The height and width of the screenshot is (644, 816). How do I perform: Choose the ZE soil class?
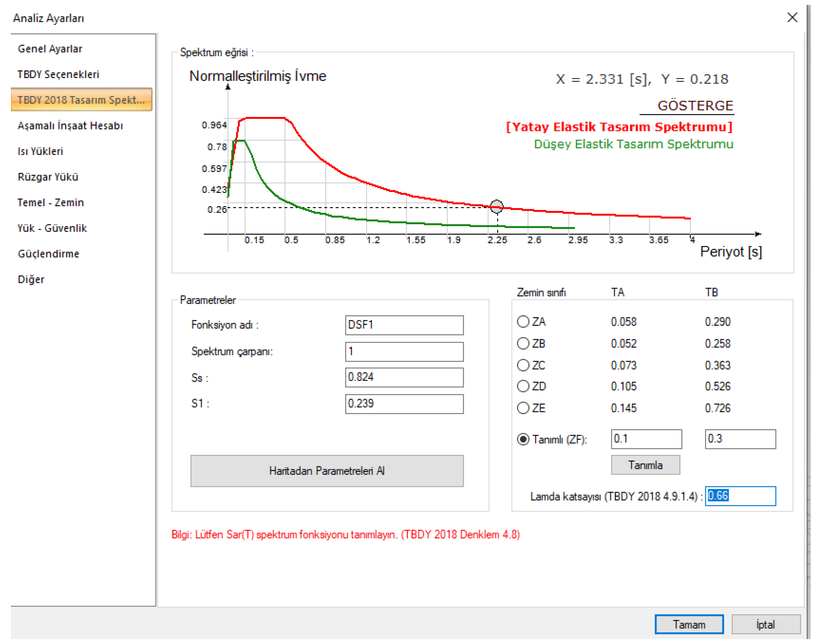click(x=523, y=408)
